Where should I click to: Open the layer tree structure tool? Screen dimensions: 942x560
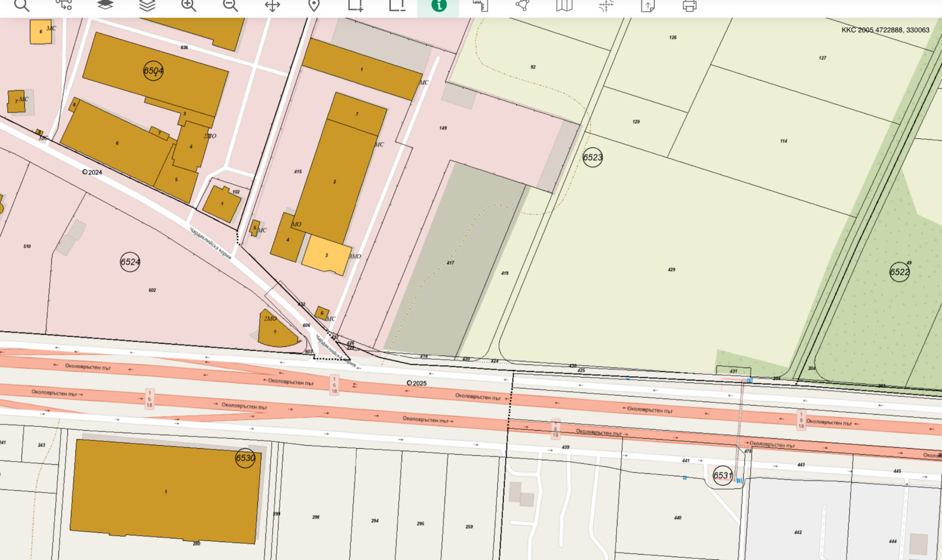(64, 5)
